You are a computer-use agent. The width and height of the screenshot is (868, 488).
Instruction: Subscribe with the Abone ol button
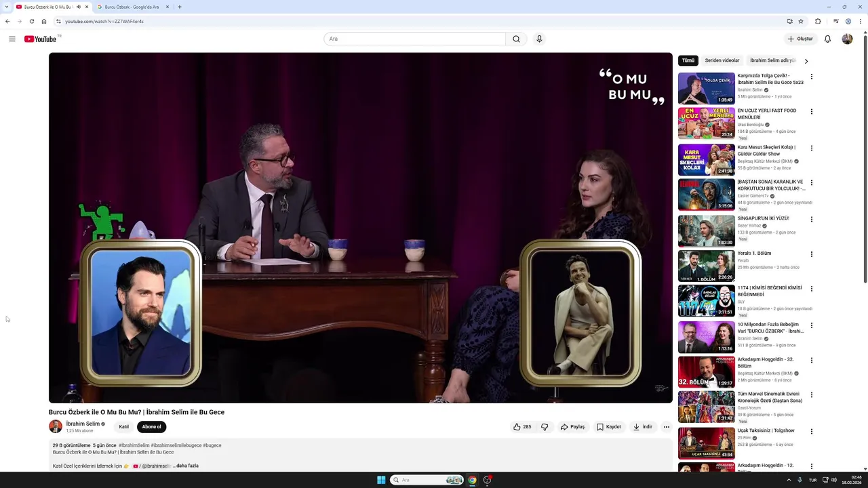pyautogui.click(x=151, y=427)
